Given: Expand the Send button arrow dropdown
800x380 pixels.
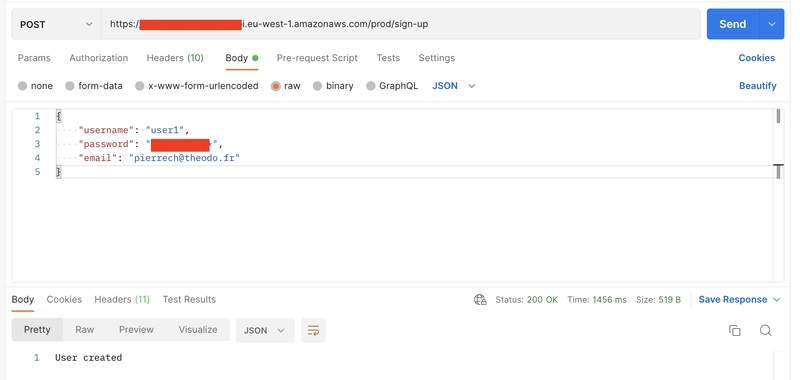Looking at the screenshot, I should 772,24.
